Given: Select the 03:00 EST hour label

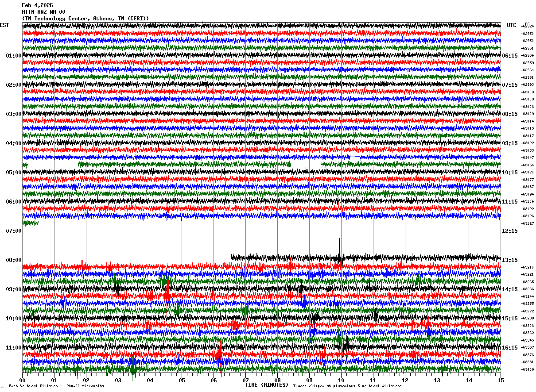Looking at the screenshot, I should tap(14, 114).
